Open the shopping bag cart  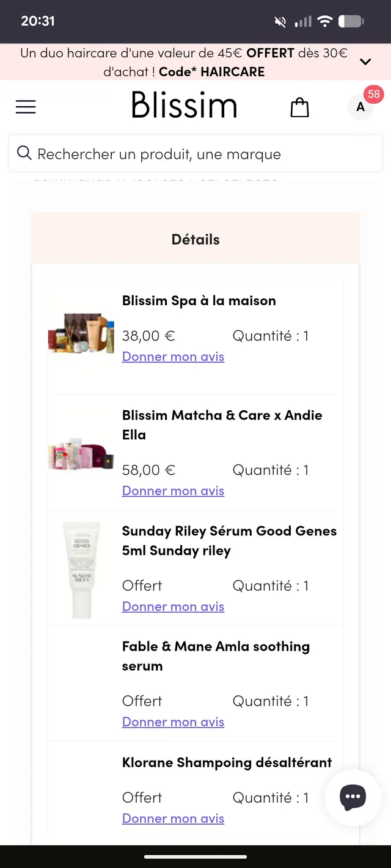(x=299, y=107)
